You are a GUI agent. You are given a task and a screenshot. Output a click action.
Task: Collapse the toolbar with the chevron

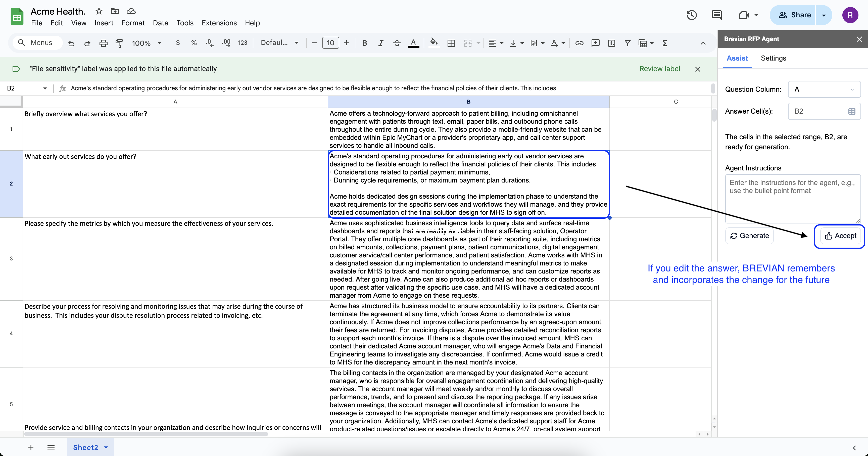(703, 43)
